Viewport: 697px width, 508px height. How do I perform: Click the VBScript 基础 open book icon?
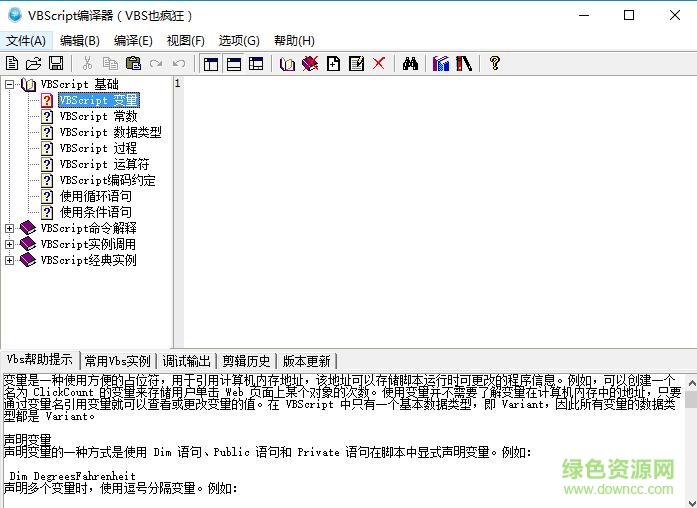tap(28, 84)
